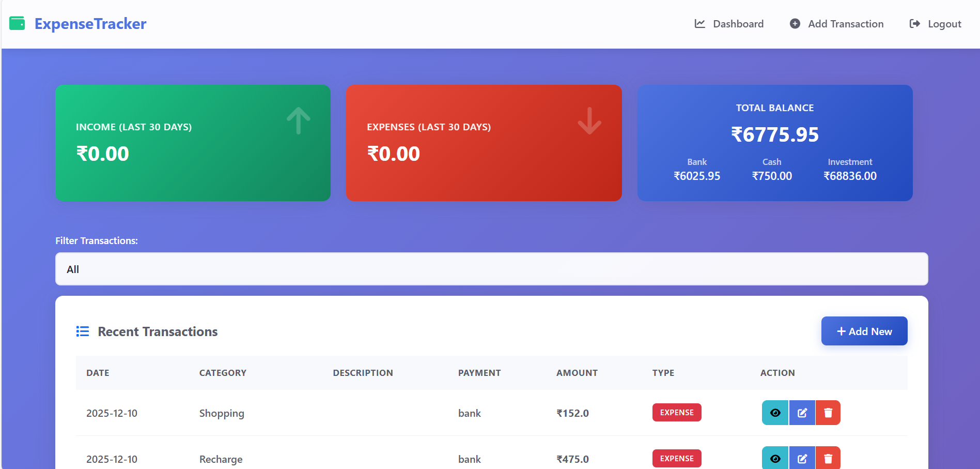Screen dimensions: 980x469
Task: Click the EXPENSE badge on the Shopping row
Action: pos(676,412)
